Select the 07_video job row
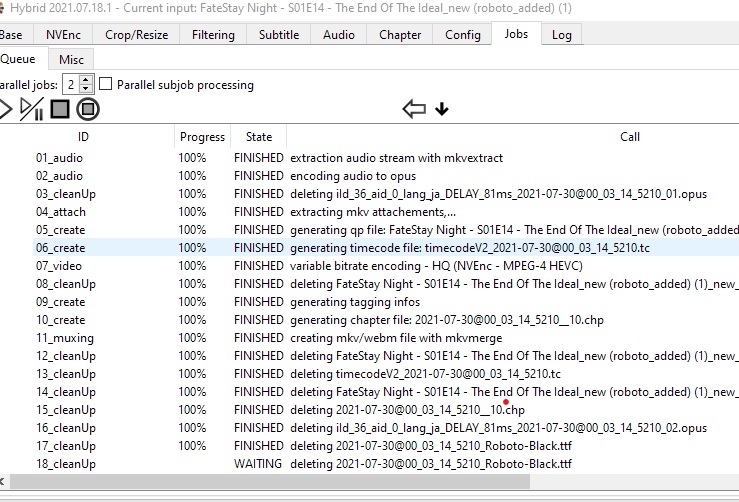This screenshot has width=739, height=502. pyautogui.click(x=60, y=266)
